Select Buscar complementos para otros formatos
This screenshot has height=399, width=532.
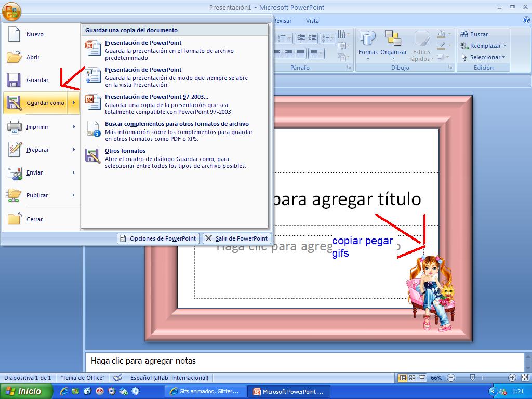[x=175, y=131]
